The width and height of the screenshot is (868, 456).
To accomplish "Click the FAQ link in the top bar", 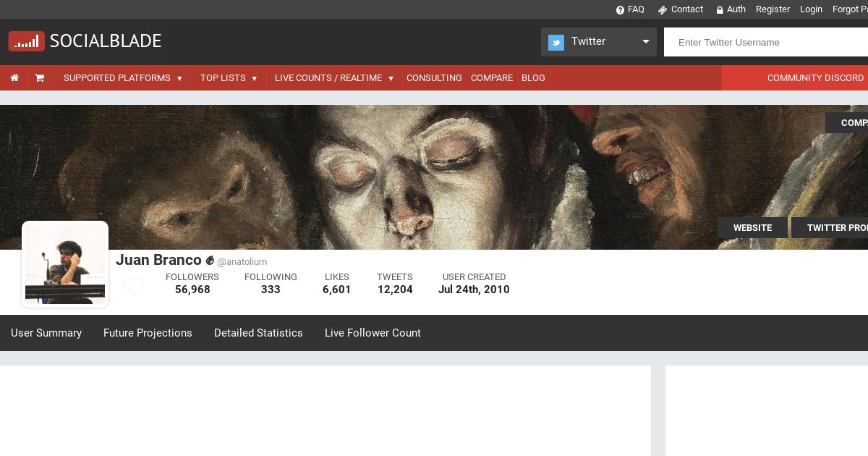I will 636,9.
